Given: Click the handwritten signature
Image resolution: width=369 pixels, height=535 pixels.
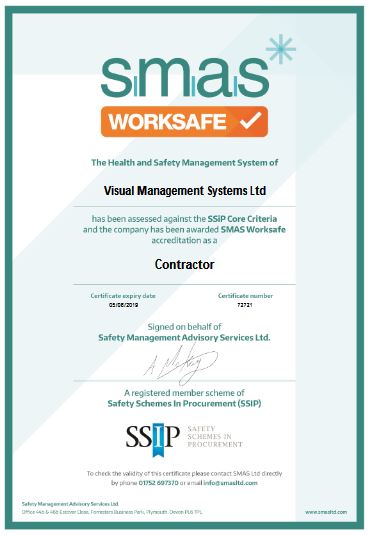Looking at the screenshot, I should click(181, 364).
